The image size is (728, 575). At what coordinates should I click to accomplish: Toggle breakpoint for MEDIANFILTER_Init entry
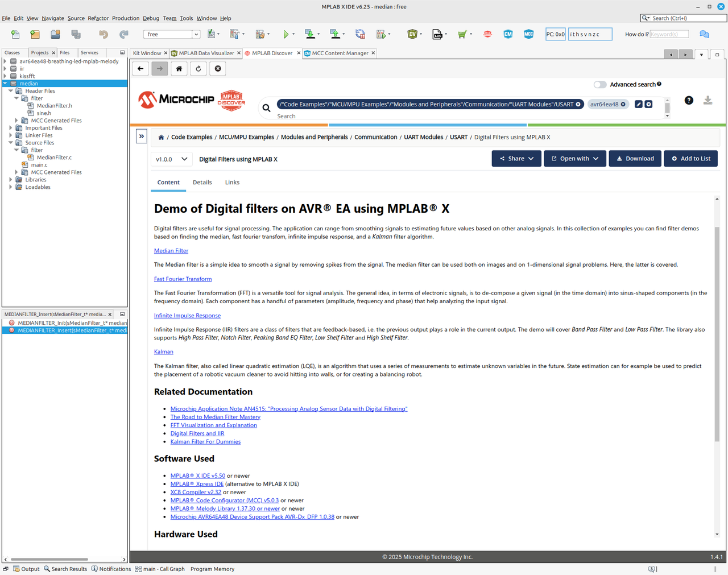coord(11,323)
